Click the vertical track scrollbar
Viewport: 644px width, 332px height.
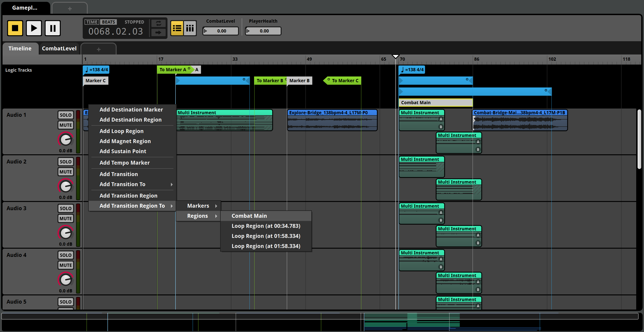tap(639, 139)
